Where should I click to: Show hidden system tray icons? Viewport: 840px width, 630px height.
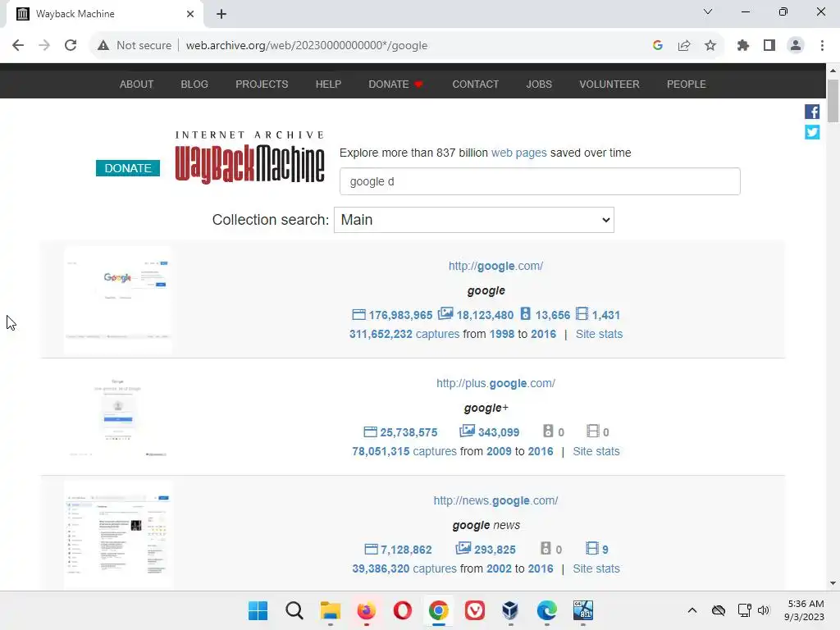point(692,610)
